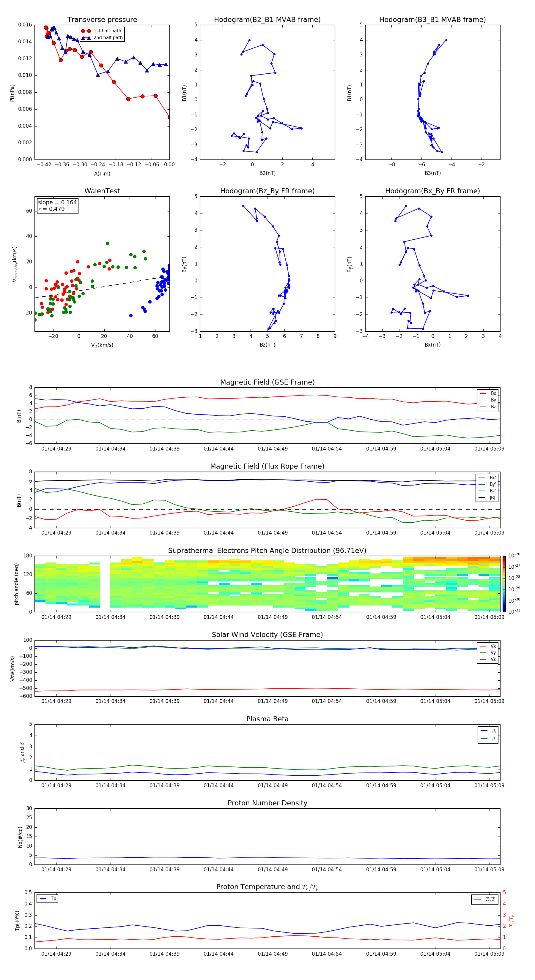Click the 'r = 0.479' annotation
Screen dimensions: 535x980
51,209
